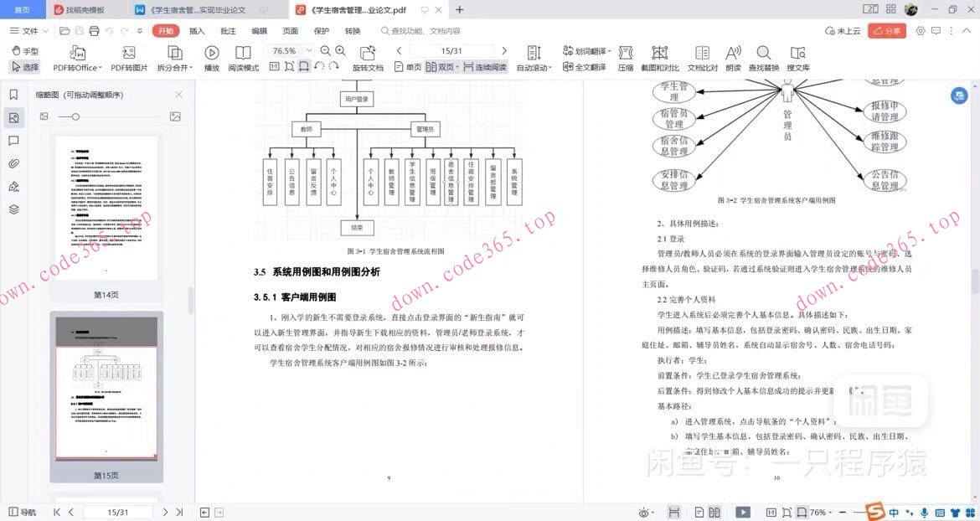
Task: Open the Compress (压缩) tool
Action: 627,59
